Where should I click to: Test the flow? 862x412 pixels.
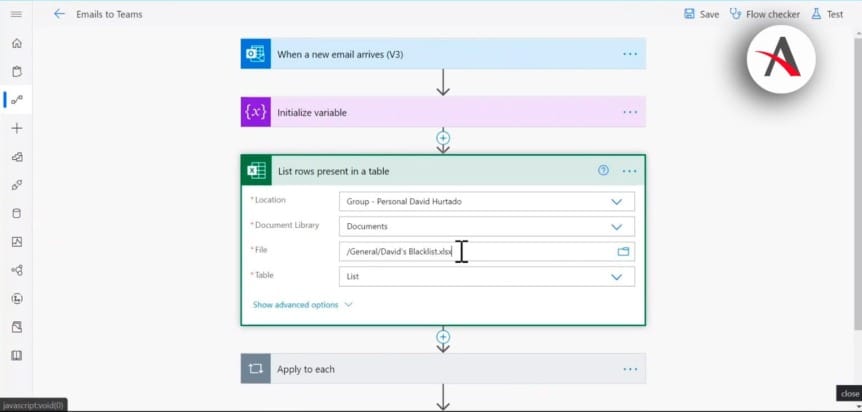click(x=827, y=14)
